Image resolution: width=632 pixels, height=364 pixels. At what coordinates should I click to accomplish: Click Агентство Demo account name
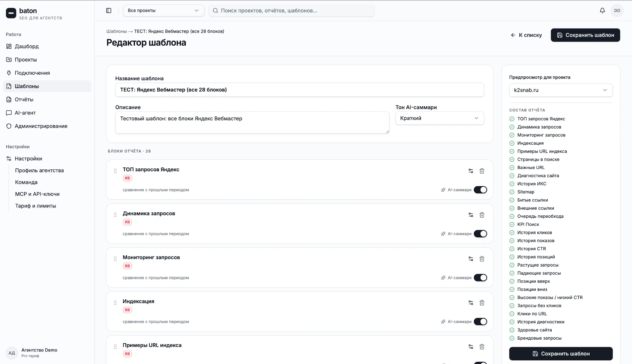click(39, 350)
